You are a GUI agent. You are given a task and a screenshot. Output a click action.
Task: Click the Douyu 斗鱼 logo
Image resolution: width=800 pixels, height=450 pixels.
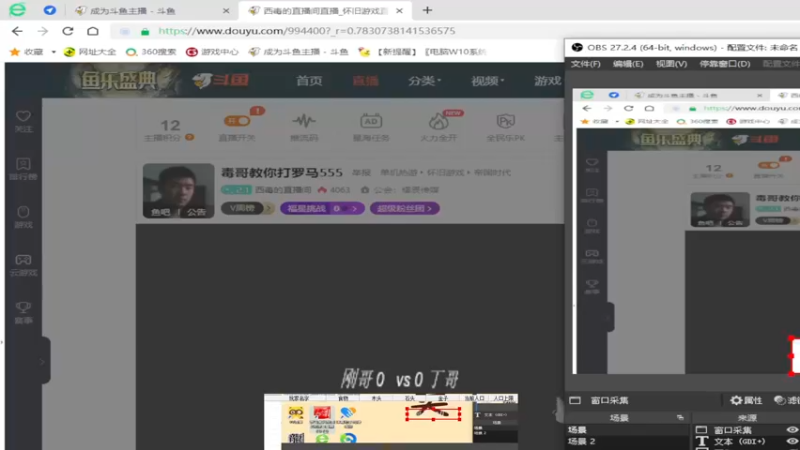220,80
